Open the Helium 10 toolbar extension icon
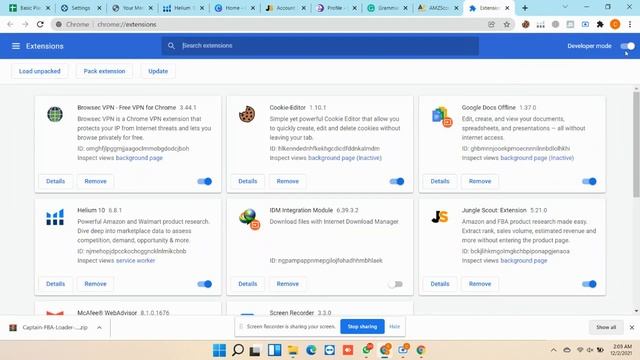Image resolution: width=640 pixels, height=360 pixels. click(x=540, y=24)
